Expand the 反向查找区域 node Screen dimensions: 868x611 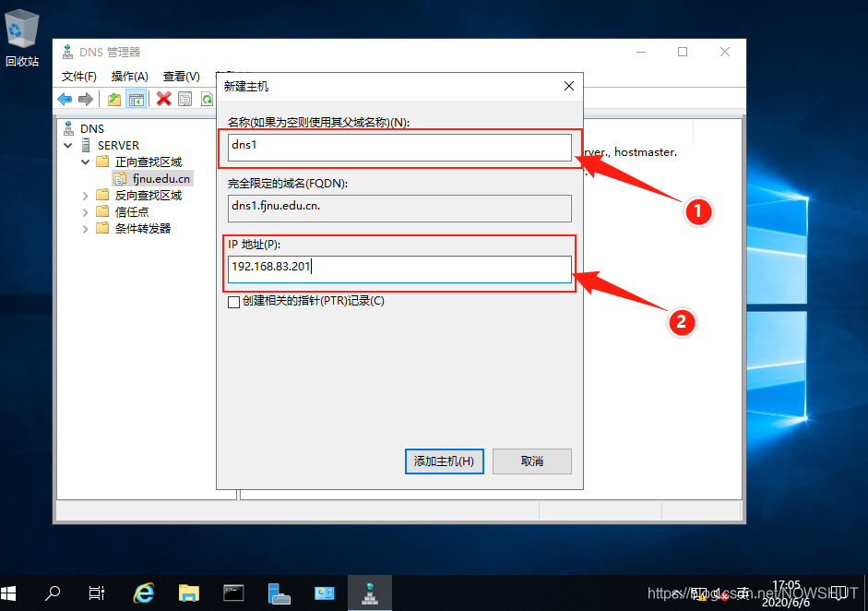point(85,196)
